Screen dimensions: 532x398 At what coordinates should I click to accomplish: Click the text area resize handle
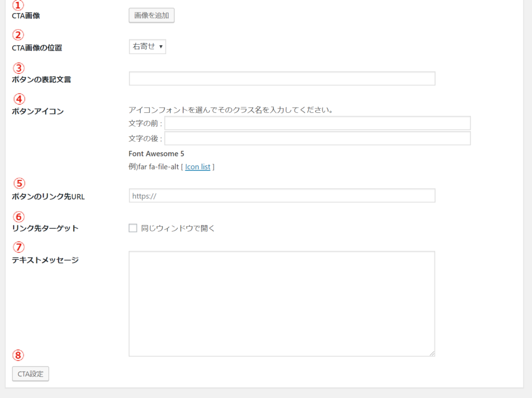click(431, 353)
